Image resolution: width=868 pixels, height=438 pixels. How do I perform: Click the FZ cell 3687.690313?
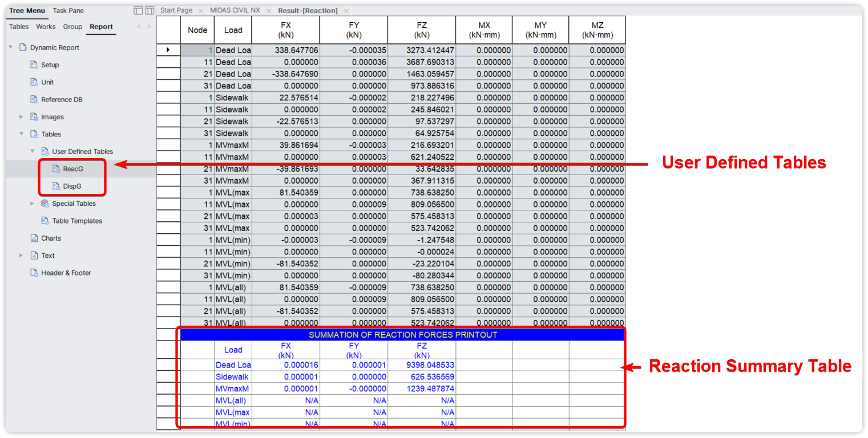[x=422, y=62]
